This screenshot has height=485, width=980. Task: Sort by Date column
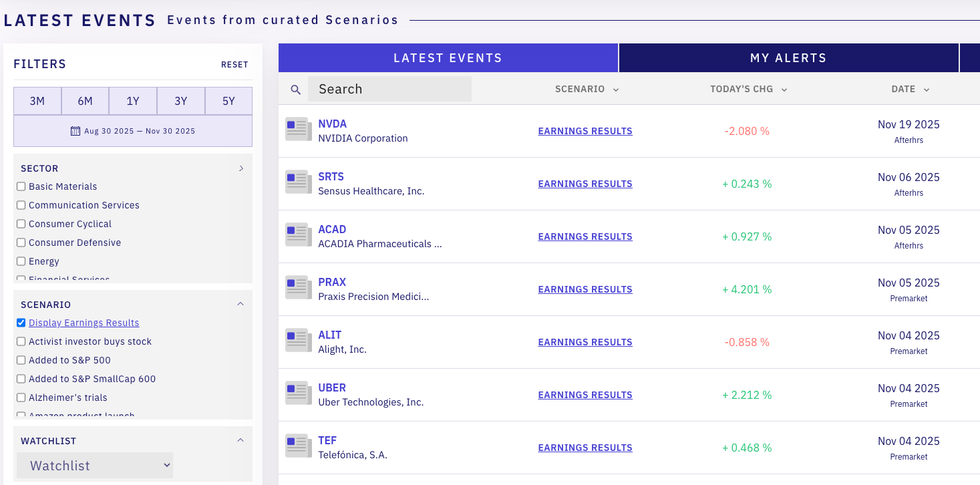[911, 89]
